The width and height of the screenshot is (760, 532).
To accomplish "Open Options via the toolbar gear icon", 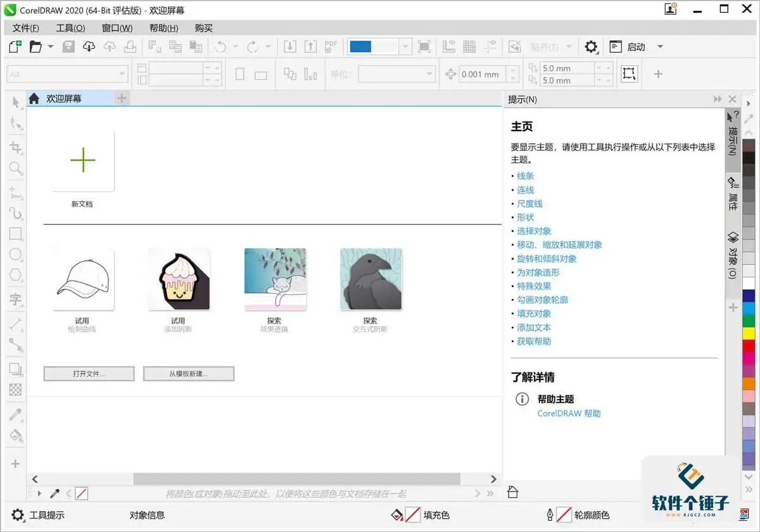I will [x=591, y=47].
